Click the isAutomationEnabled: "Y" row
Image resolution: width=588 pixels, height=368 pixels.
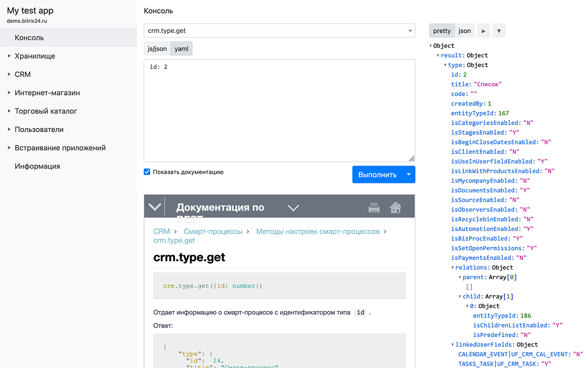[492, 229]
